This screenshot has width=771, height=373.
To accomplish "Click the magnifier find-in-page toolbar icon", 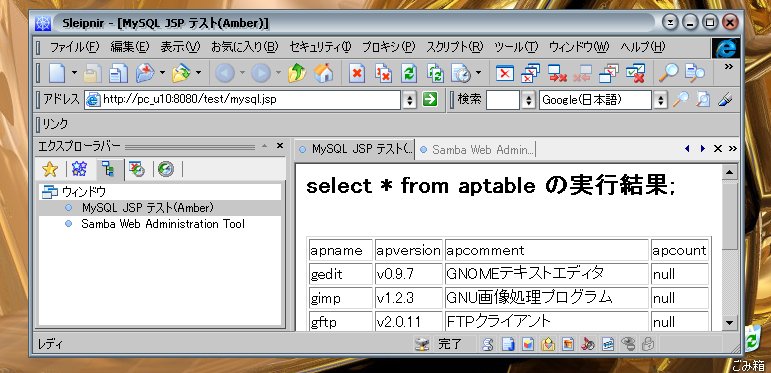I will [x=669, y=74].
